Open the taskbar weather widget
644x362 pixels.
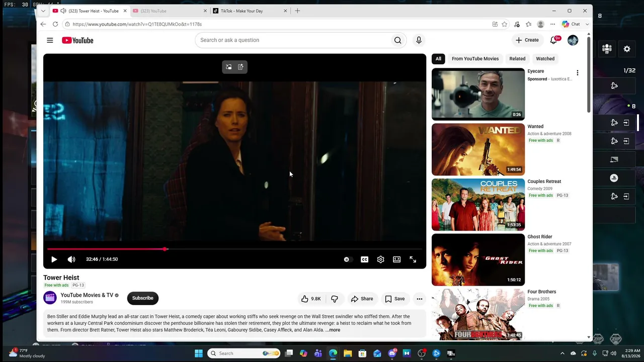(28, 353)
